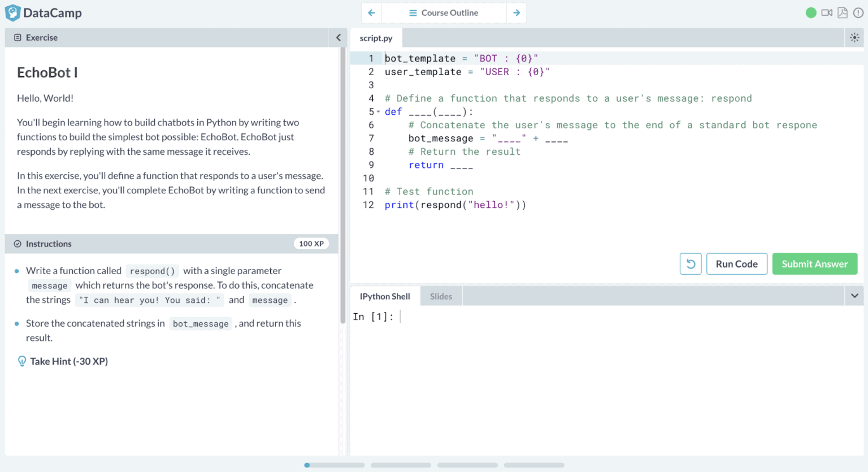Go to previous exercise with left arrow

pos(371,12)
